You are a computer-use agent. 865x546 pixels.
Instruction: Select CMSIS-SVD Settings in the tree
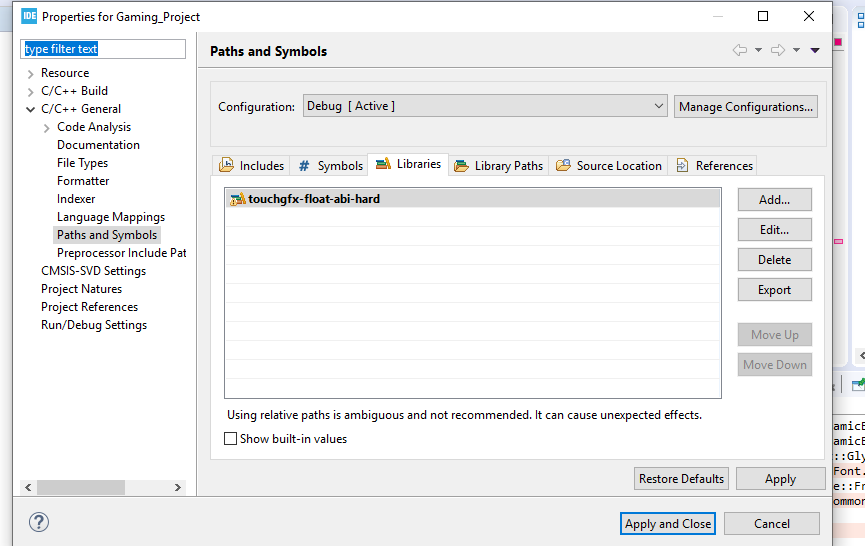coord(93,271)
